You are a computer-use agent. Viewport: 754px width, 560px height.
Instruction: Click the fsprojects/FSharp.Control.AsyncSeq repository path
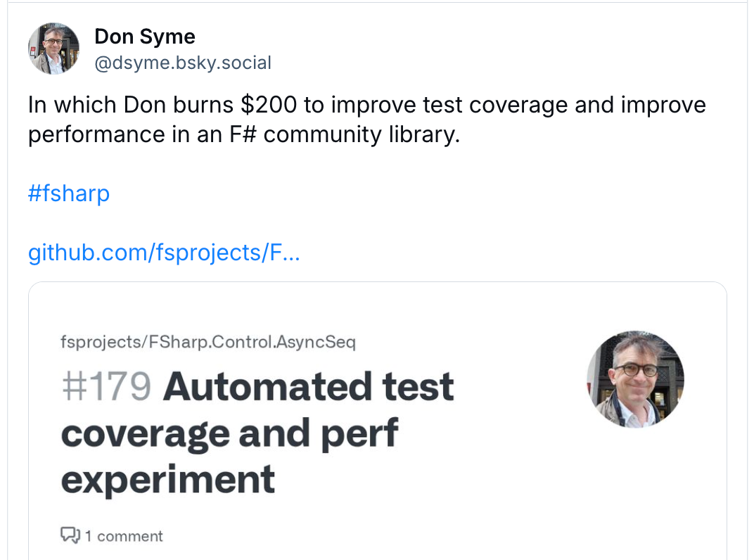point(208,343)
